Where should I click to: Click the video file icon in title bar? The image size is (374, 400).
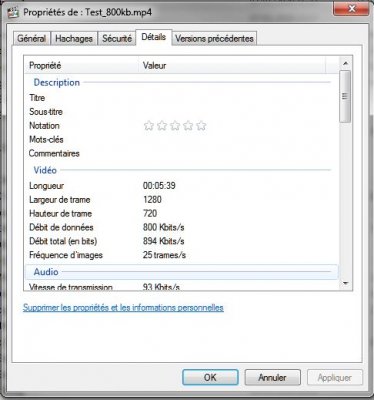13,13
